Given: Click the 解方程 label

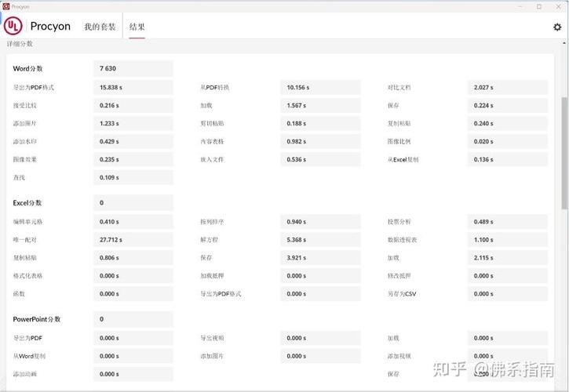Looking at the screenshot, I should point(209,240).
